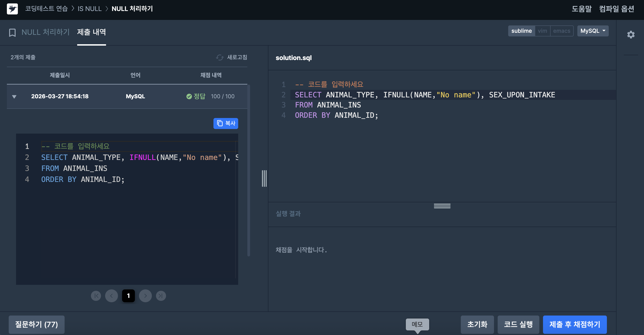Image resolution: width=644 pixels, height=335 pixels.
Task: Click the 복사 copy code button
Action: point(226,123)
